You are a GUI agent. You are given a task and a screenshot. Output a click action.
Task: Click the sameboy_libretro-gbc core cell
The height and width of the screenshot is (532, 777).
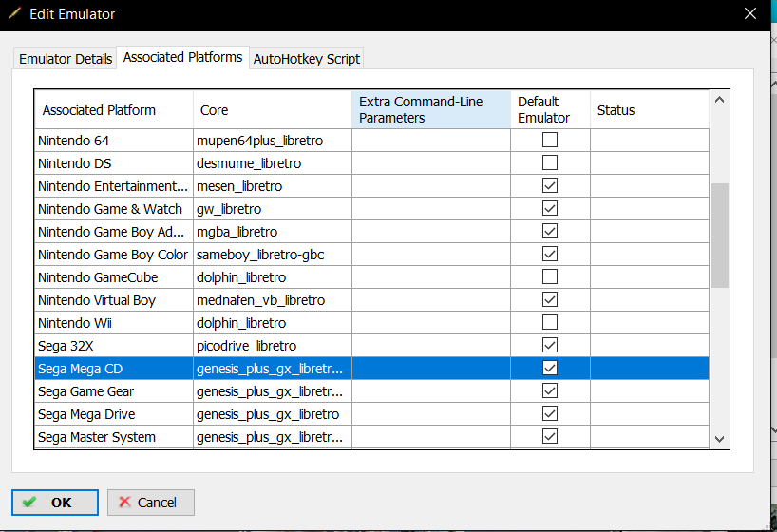pos(272,255)
